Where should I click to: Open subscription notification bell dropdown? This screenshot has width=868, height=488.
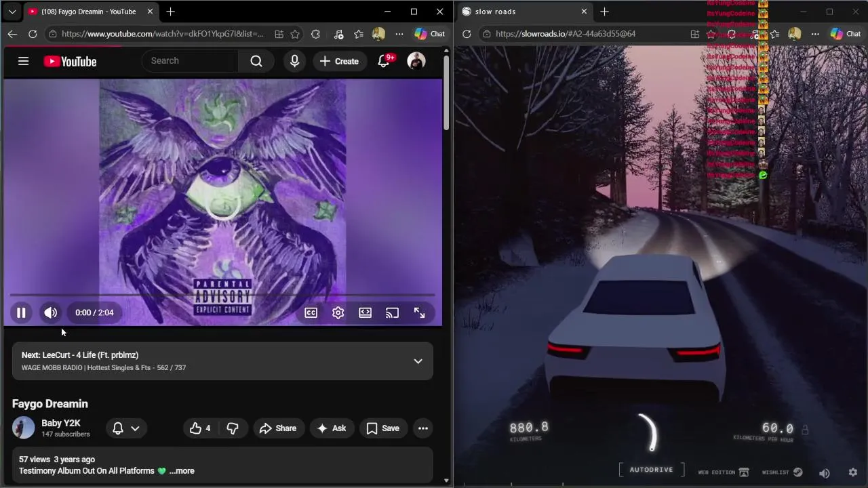pyautogui.click(x=125, y=428)
